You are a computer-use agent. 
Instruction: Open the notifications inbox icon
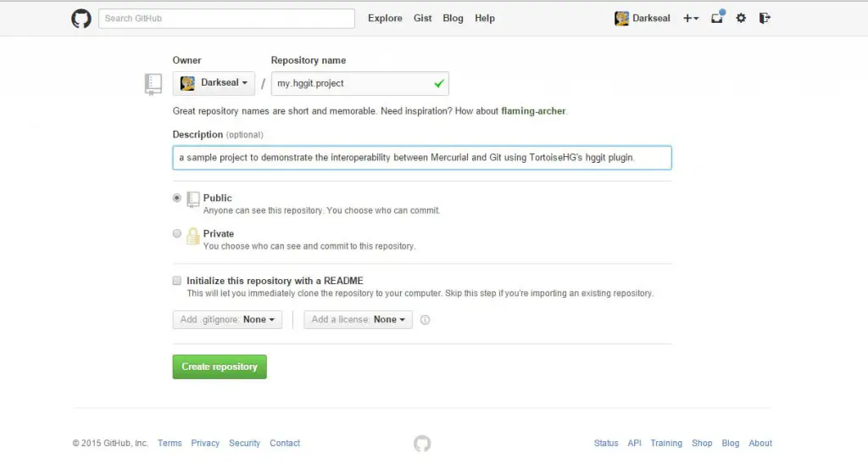coord(717,17)
